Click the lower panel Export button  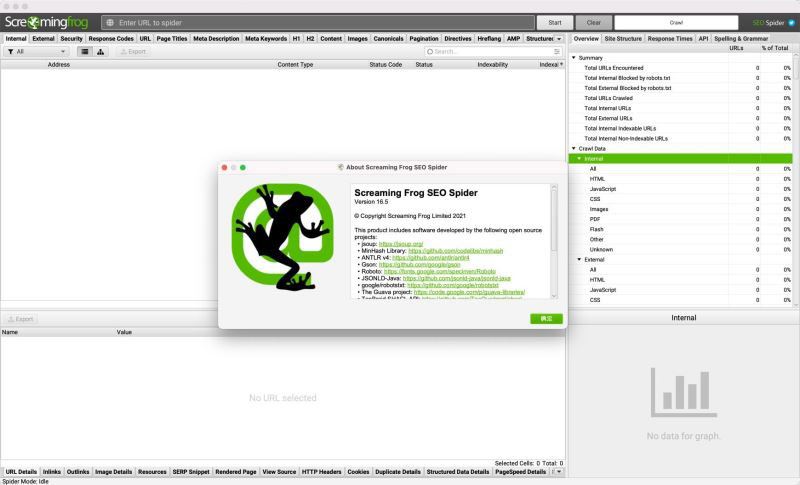tap(20, 319)
